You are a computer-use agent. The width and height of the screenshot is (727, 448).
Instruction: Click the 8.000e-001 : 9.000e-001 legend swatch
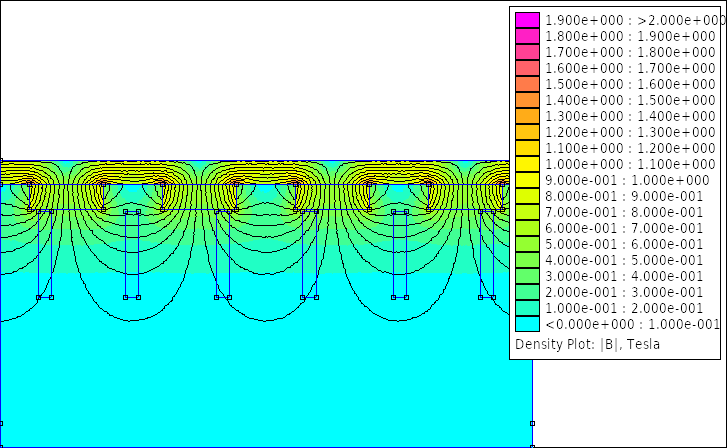click(527, 196)
